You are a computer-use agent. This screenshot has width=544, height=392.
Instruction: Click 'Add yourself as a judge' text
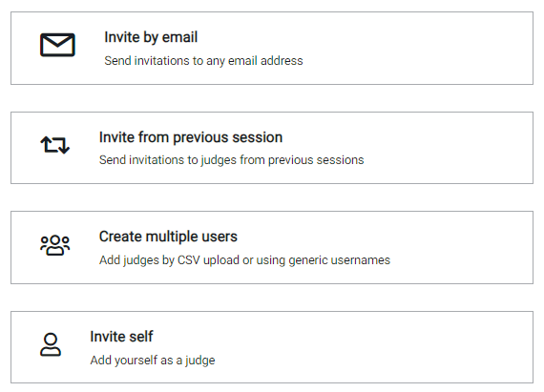(153, 361)
